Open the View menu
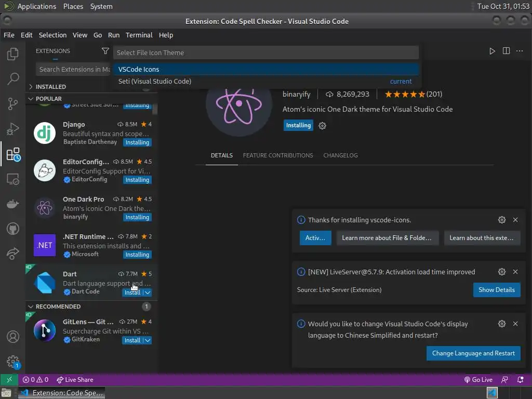The height and width of the screenshot is (399, 532). (80, 35)
